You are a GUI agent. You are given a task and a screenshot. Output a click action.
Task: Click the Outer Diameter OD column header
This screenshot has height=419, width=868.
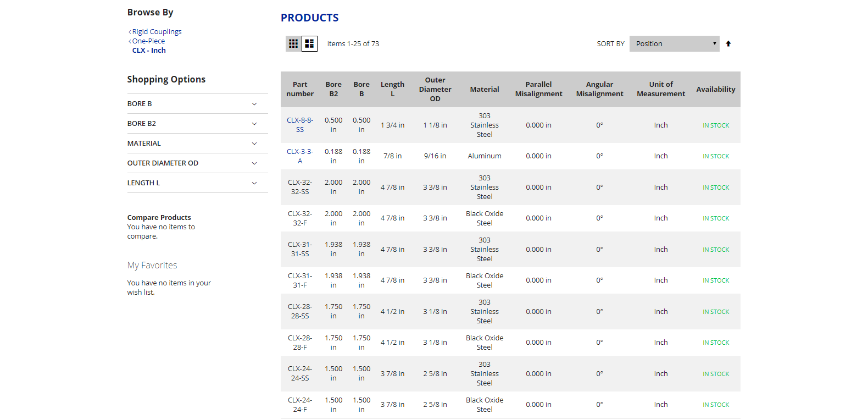(x=435, y=89)
